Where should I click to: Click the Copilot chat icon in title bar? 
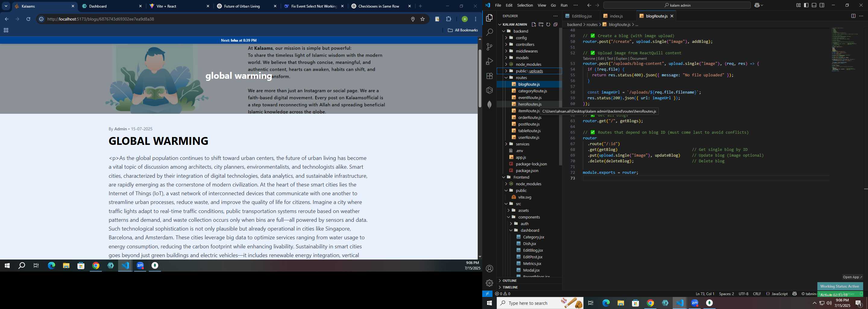pos(757,5)
